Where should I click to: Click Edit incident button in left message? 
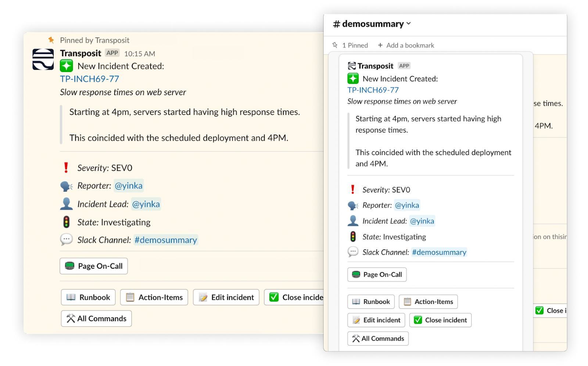tap(226, 297)
